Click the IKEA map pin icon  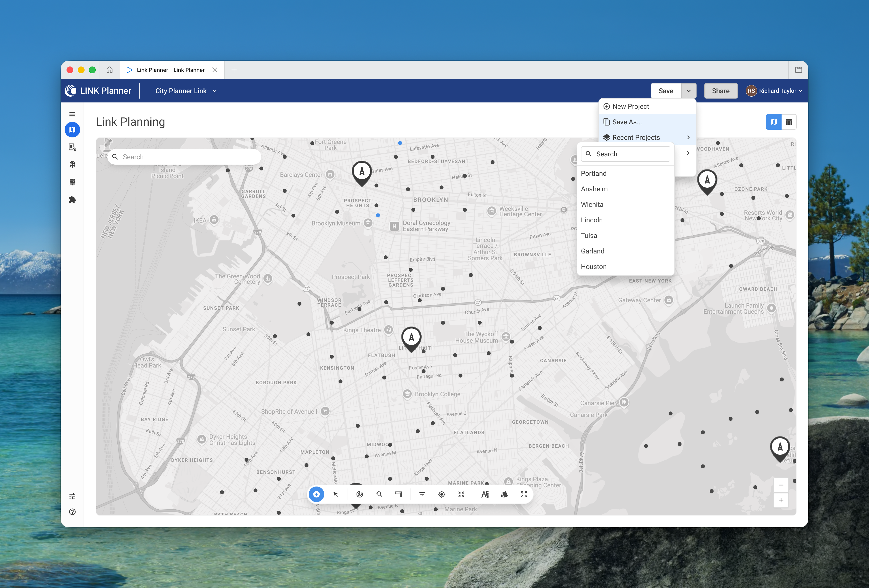tap(214, 220)
